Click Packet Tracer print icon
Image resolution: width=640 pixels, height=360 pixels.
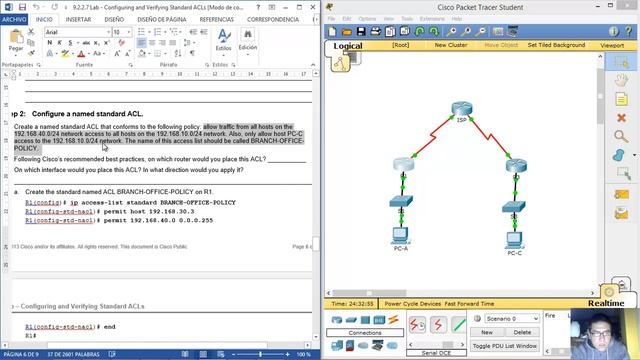click(376, 31)
